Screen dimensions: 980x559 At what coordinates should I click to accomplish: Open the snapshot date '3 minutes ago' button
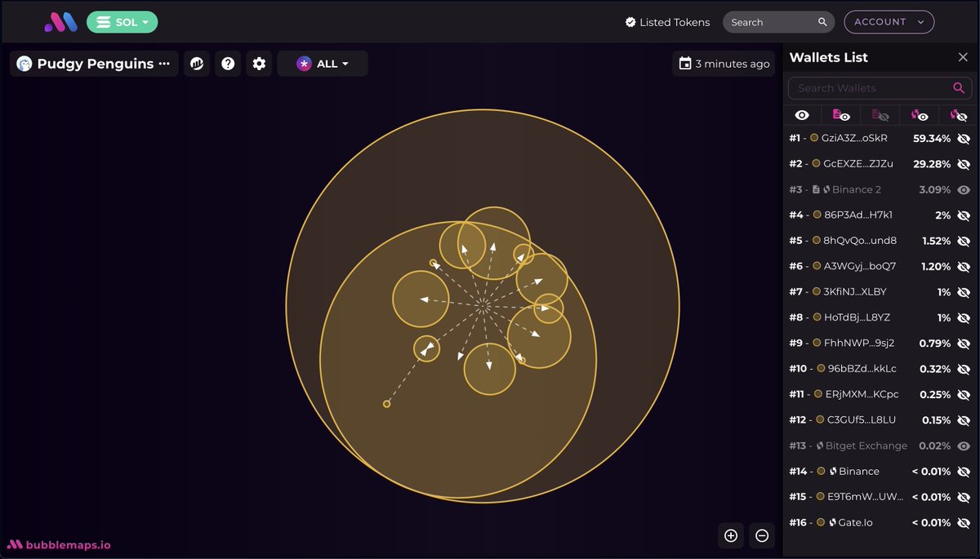[x=724, y=64]
